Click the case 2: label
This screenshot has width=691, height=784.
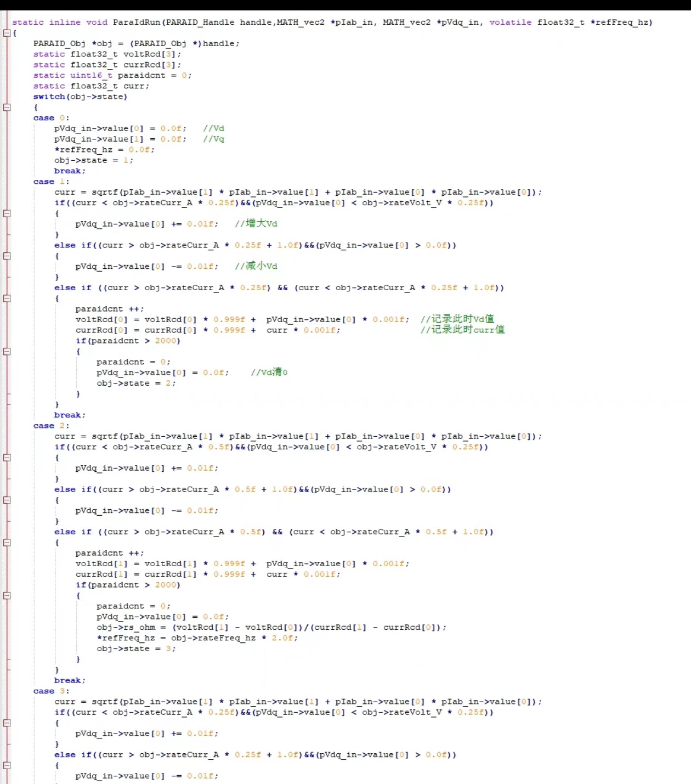tap(51, 426)
